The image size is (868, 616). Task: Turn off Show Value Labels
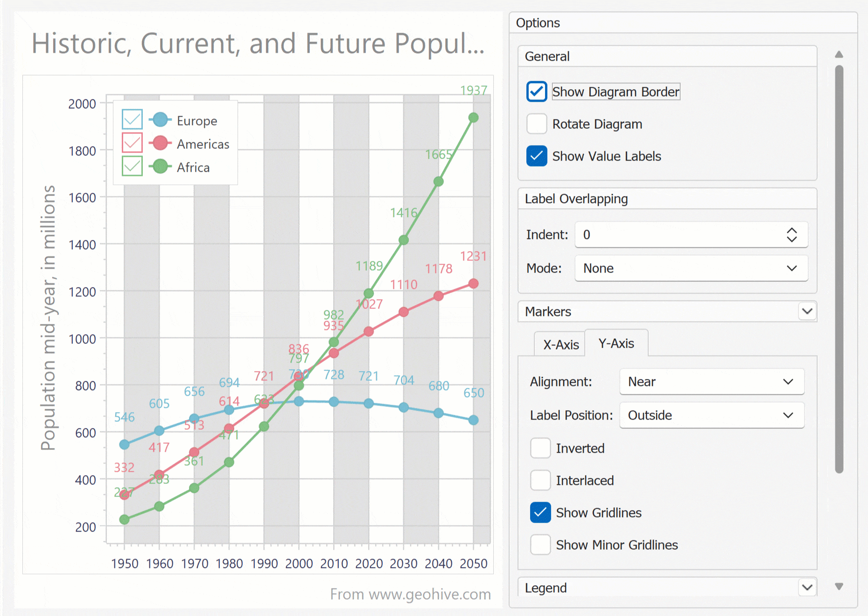click(537, 156)
